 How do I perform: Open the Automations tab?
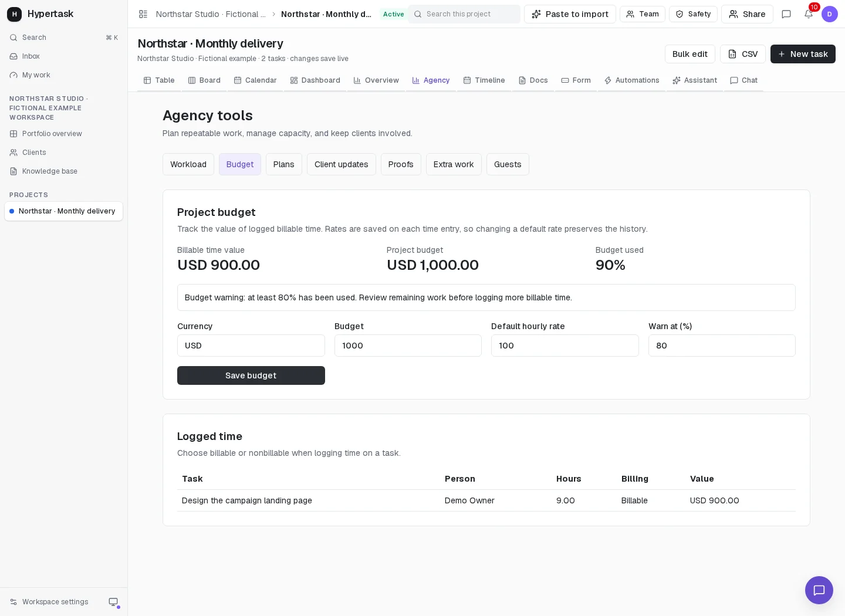click(631, 80)
